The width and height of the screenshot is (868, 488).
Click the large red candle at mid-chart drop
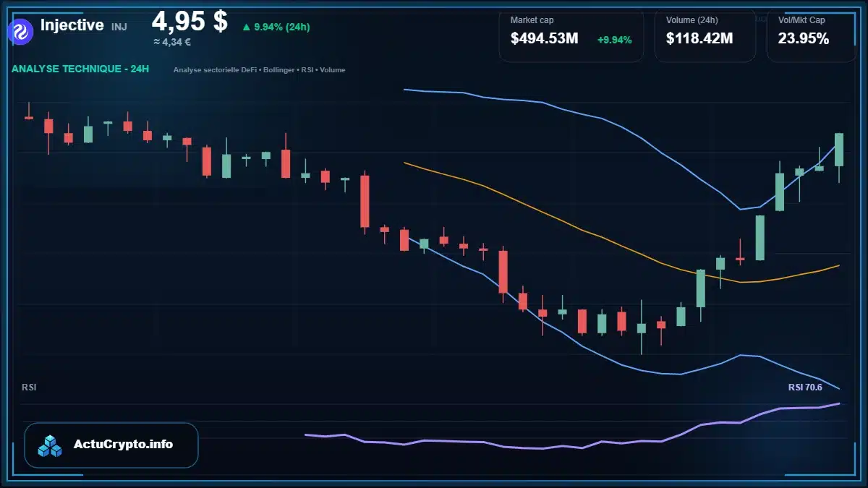tap(365, 202)
